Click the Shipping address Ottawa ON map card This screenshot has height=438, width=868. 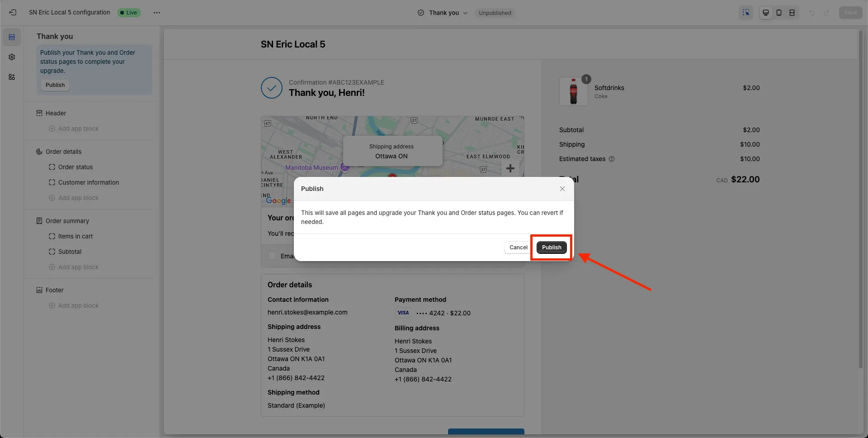point(392,151)
